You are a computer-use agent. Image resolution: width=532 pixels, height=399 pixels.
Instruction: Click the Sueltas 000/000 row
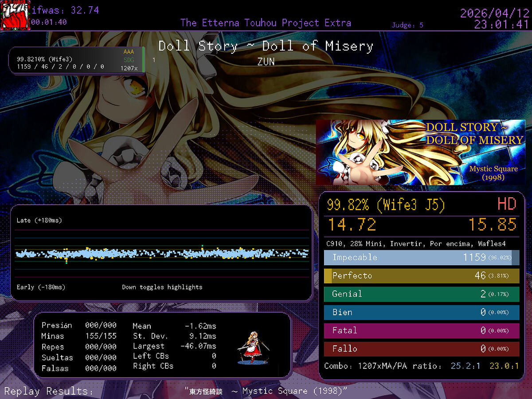coord(79,357)
